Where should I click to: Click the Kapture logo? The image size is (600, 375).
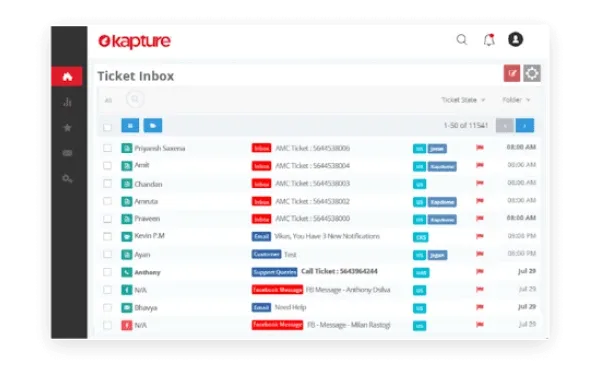click(134, 41)
